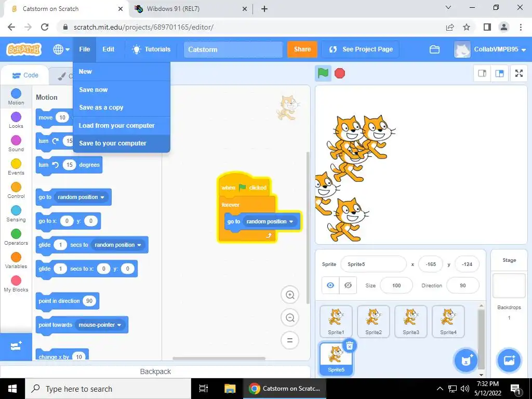Select Sprite3 thumbnail
The width and height of the screenshot is (532, 399).
410,321
